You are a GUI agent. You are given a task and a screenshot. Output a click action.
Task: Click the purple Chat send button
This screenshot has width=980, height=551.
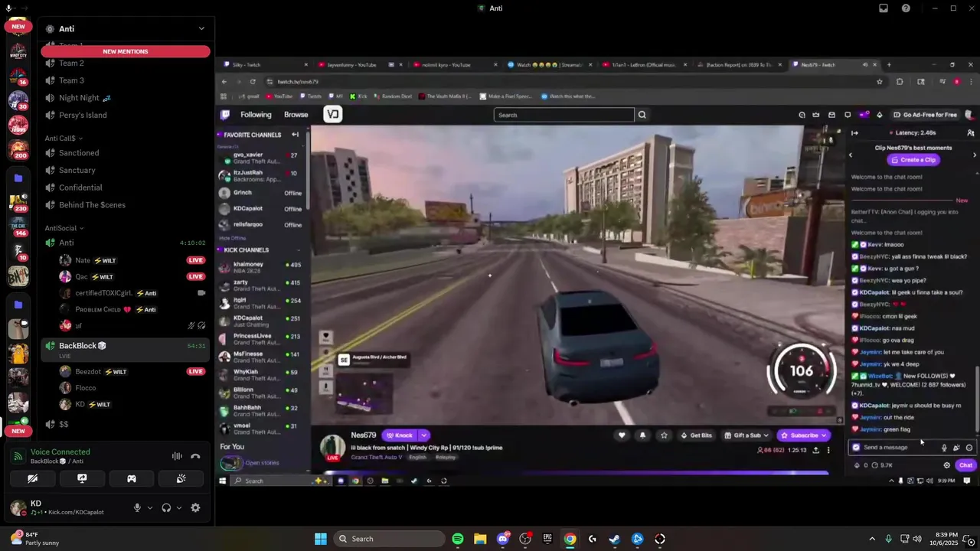point(965,465)
